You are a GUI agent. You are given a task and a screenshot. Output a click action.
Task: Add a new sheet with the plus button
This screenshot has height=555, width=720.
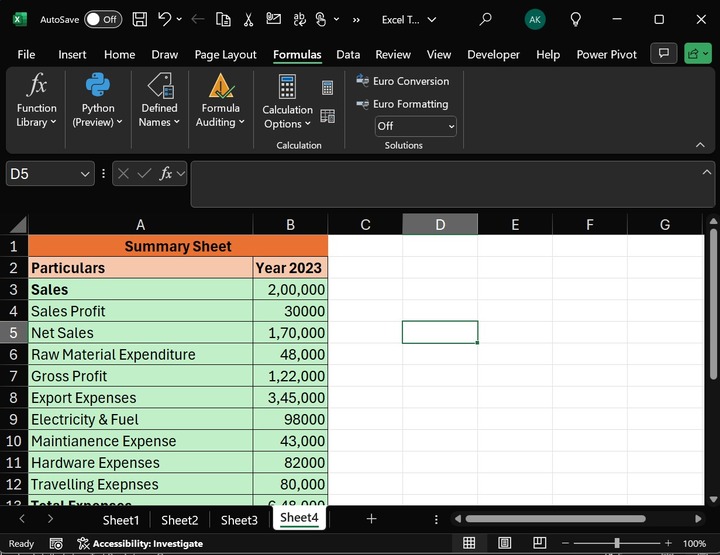tap(371, 519)
